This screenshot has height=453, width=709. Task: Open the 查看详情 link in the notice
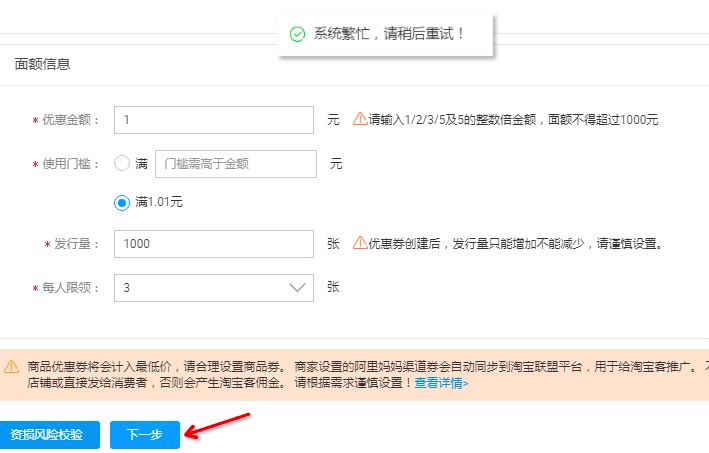tap(441, 383)
